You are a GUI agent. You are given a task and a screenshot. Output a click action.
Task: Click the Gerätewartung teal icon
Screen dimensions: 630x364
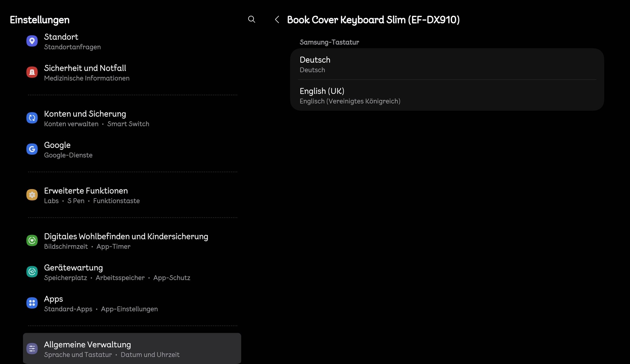tap(32, 272)
